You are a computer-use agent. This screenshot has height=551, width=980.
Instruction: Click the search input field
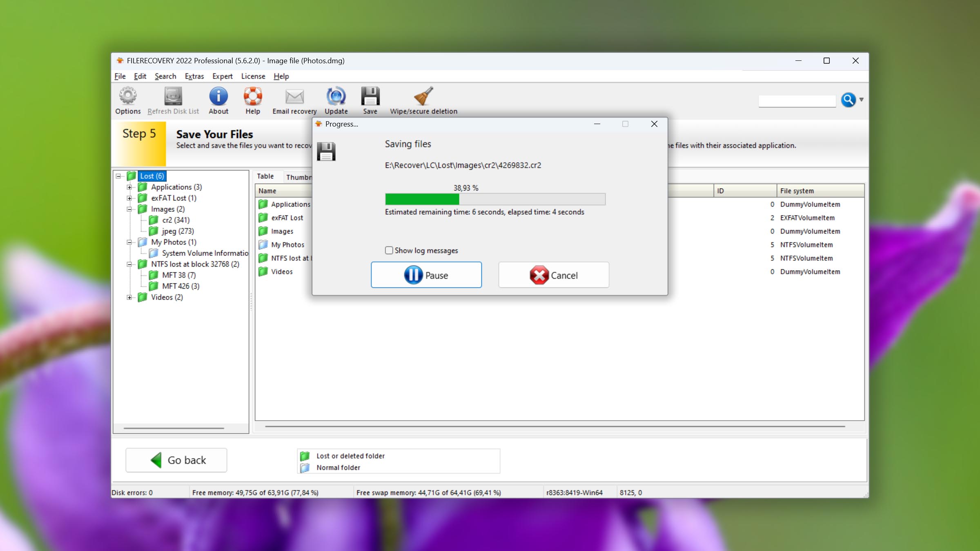797,100
